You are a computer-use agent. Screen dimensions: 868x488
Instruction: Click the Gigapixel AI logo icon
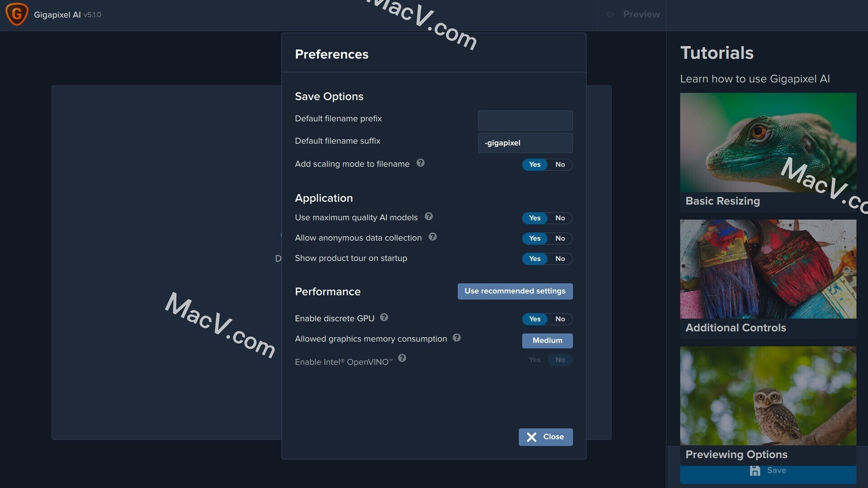(17, 14)
